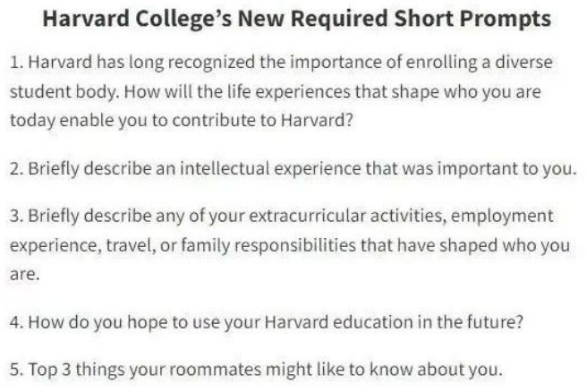Click "intellectual experience" in prompt 2
This screenshot has height=392, width=587.
coord(270,168)
